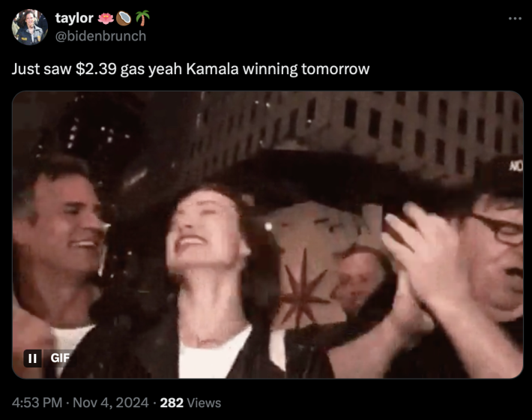Screen dimensions: 532x420
Task: Click the coconut emoji in the display name
Action: click(124, 18)
